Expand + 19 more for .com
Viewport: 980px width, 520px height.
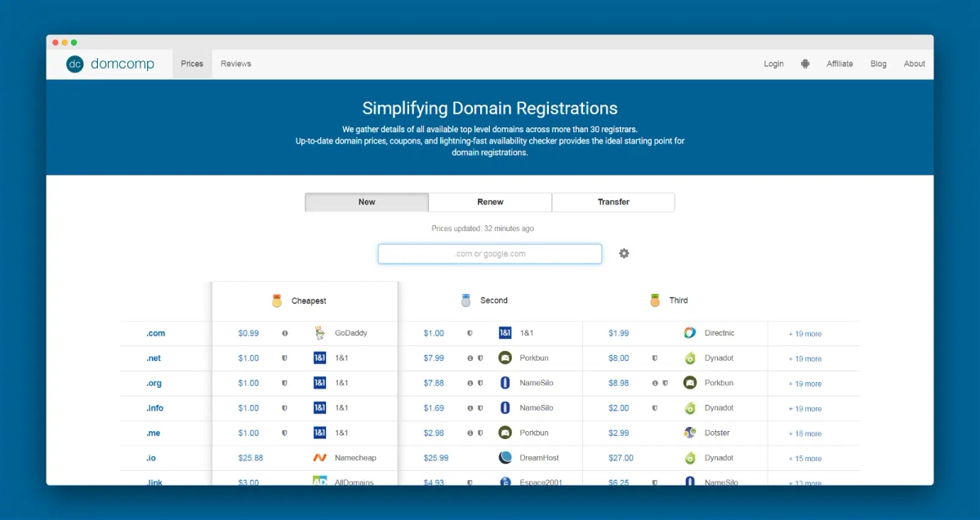coord(805,334)
